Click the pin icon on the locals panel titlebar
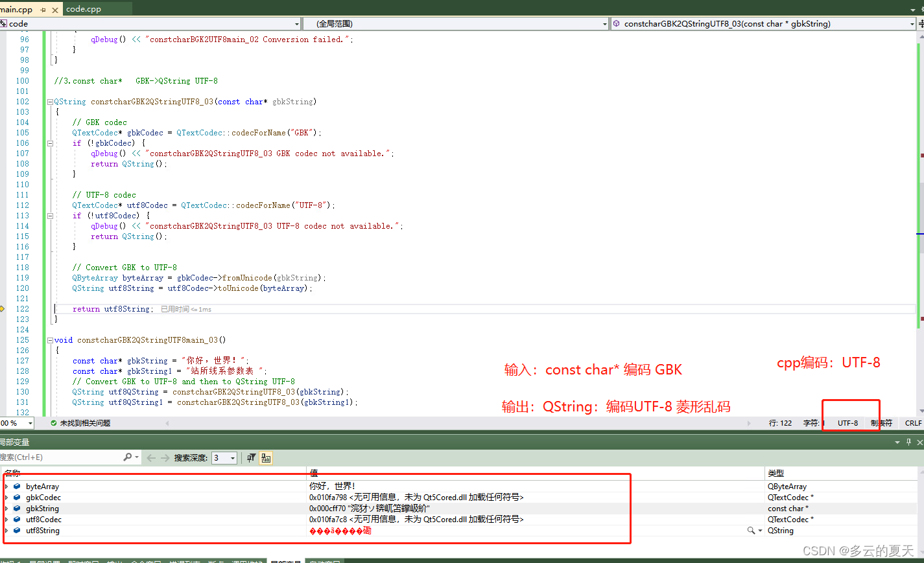Screen dimensions: 924x563 tap(908, 442)
